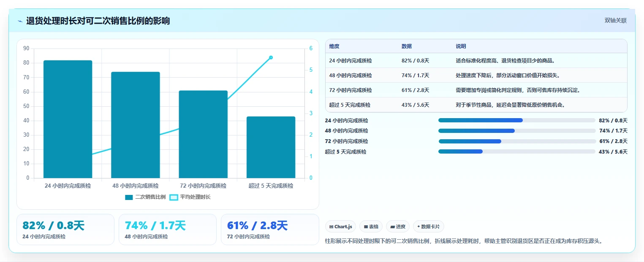Viewport: 644px width, 262px height.
Task: Click x-axis label 24 小时内完成质检 under chart
Action: coord(68,186)
